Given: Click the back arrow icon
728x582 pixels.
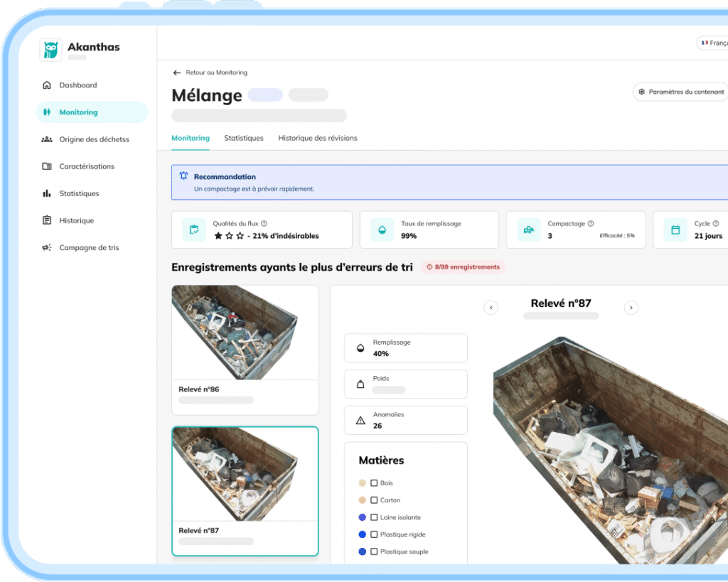Looking at the screenshot, I should (176, 73).
